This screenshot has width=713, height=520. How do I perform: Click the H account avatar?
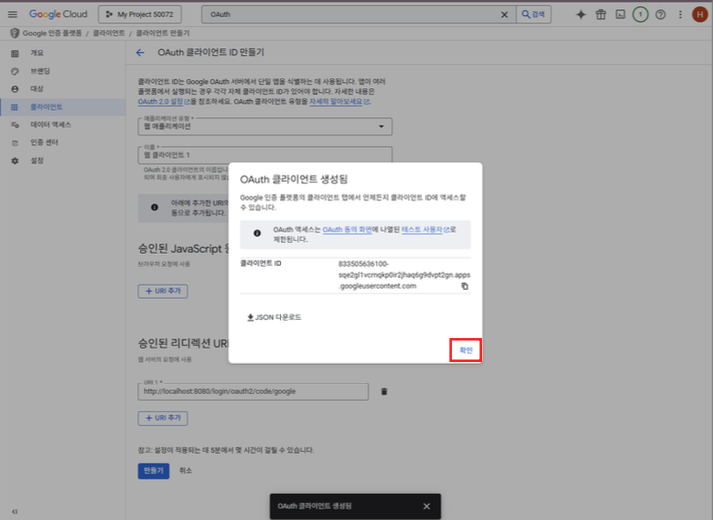coord(700,15)
